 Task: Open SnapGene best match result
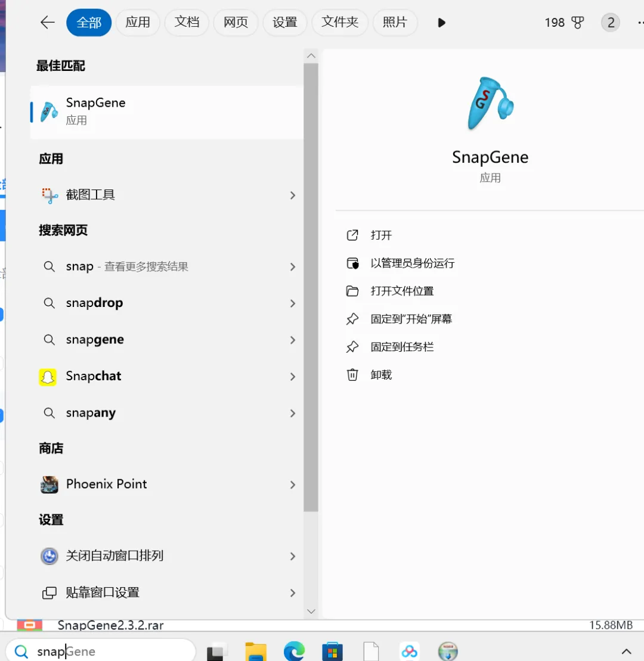(167, 112)
